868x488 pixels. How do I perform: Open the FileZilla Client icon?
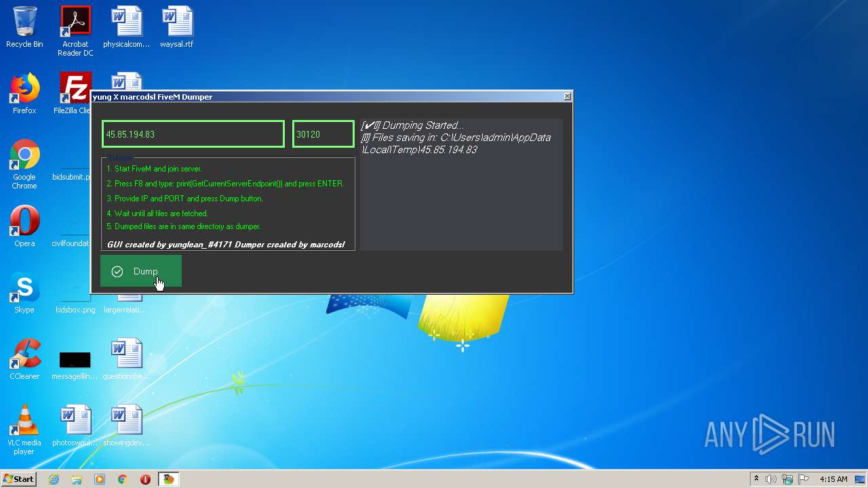tap(73, 94)
